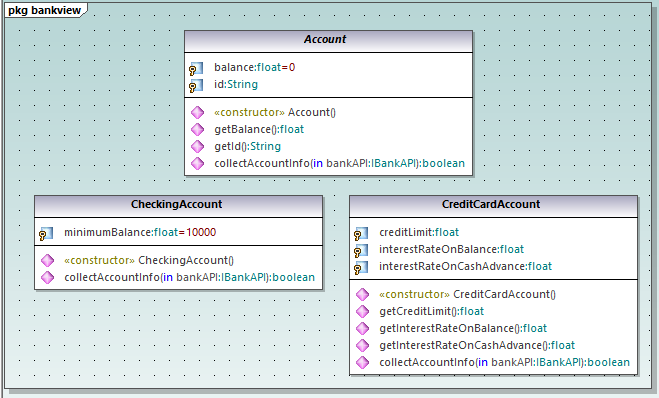Select collectAccountInfo operation in CheckingAccount class
The width and height of the screenshot is (659, 398).
coord(190,277)
